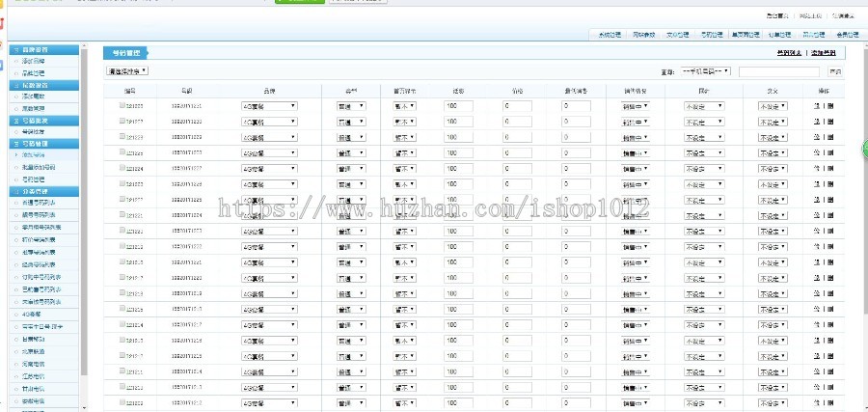This screenshot has width=868, height=412.
Task: Go to the 商品管理 navigation tab
Action: pos(814,35)
